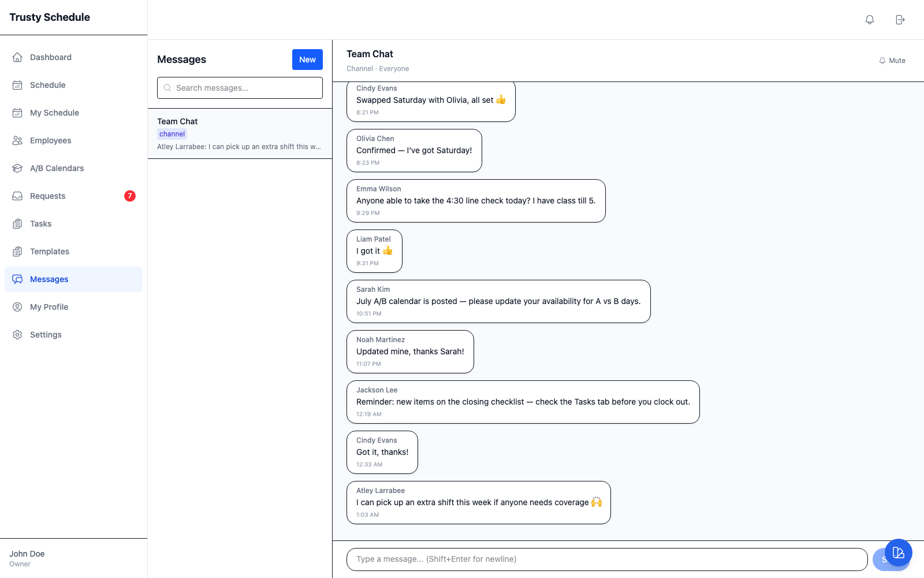Click Sarah Kim's July A/B calendar message
Image resolution: width=924 pixels, height=578 pixels.
coord(498,301)
